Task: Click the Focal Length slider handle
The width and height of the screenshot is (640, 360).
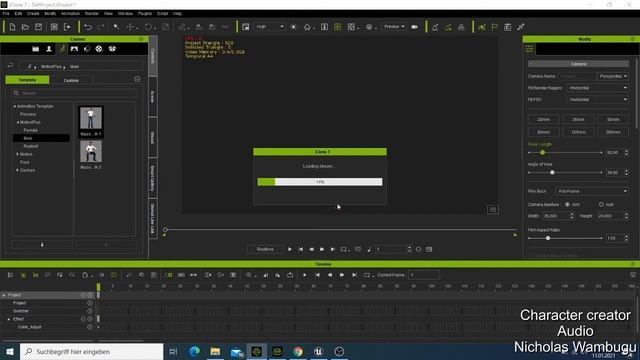Action: [x=542, y=153]
